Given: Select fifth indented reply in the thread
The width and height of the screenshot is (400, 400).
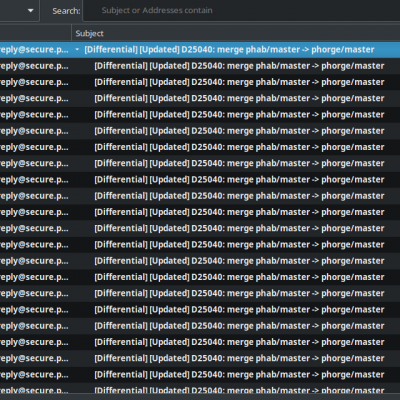Looking at the screenshot, I should tap(200, 131).
